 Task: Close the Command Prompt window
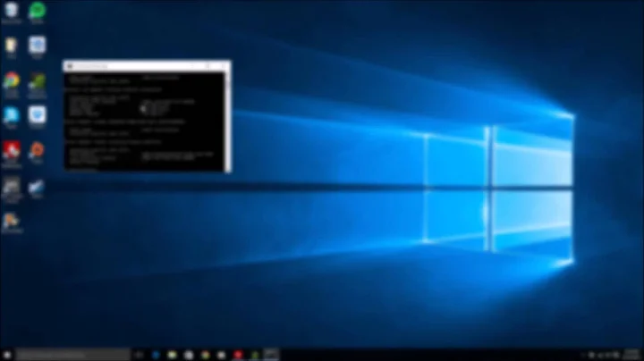pos(224,66)
